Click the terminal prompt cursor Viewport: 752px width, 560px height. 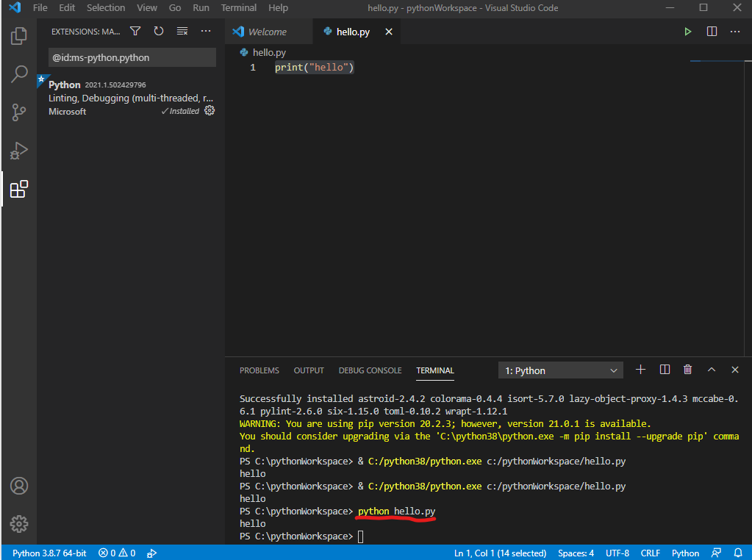point(361,536)
